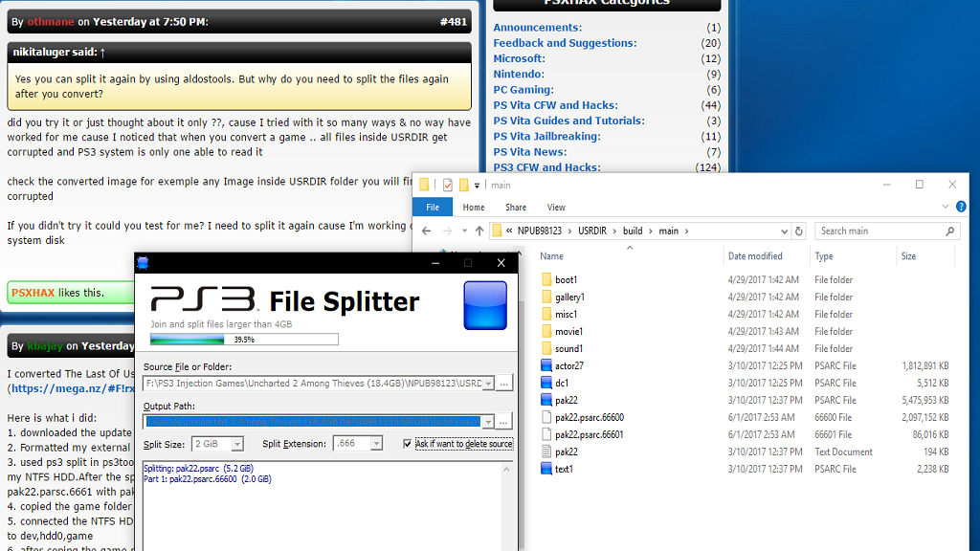Open Explorer help question mark
Screen dimensions: 980x551
pyautogui.click(x=961, y=207)
